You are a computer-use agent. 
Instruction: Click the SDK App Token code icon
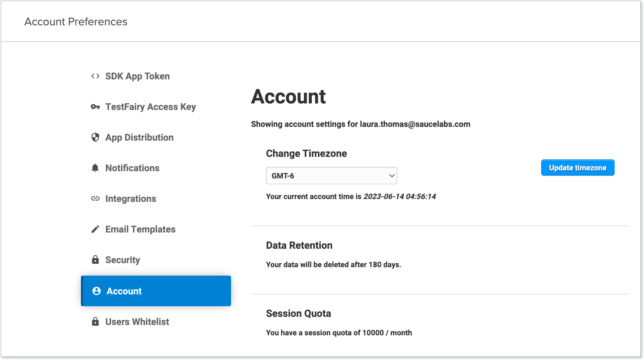pos(95,76)
